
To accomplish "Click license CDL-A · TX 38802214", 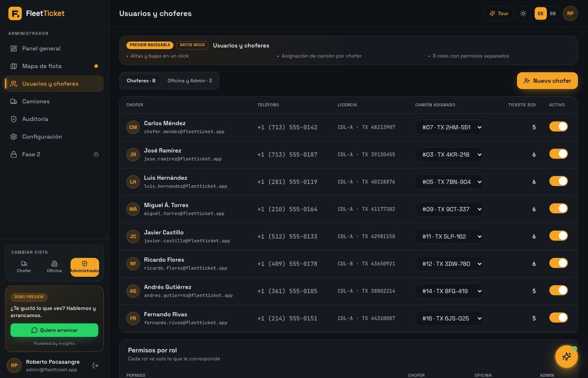I will [366, 291].
